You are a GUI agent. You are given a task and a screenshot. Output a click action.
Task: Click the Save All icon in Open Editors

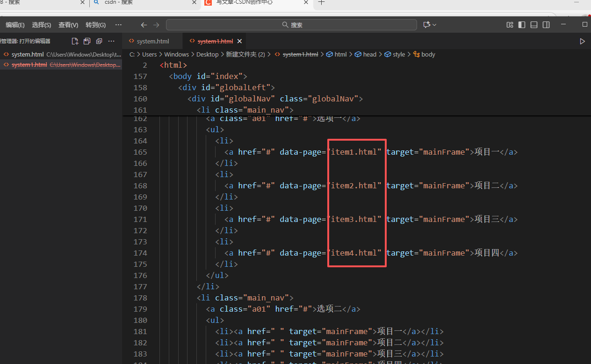tap(86, 41)
